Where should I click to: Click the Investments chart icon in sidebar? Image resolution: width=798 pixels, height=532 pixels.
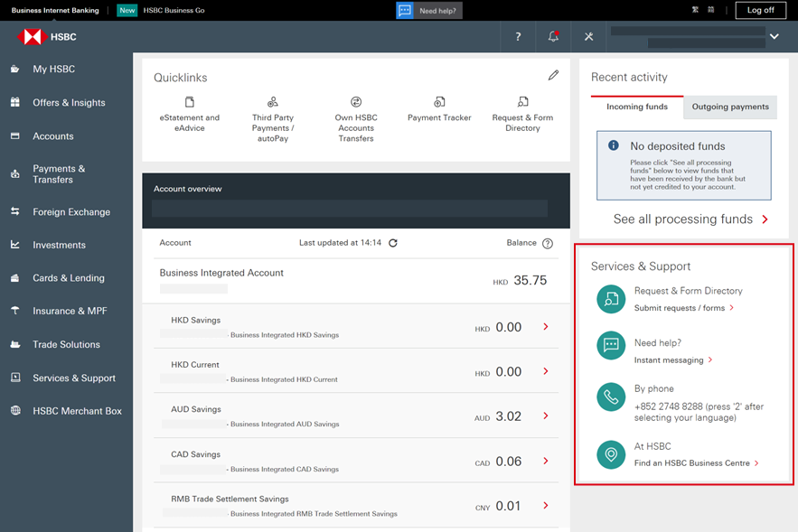click(x=15, y=245)
